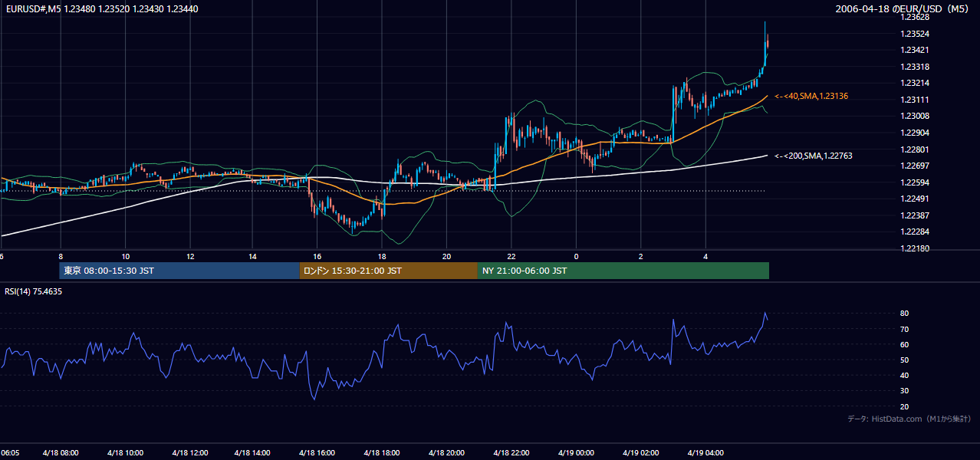Click price level 1.23008 on the axis
Screen dimensions: 980x460
click(x=916, y=116)
